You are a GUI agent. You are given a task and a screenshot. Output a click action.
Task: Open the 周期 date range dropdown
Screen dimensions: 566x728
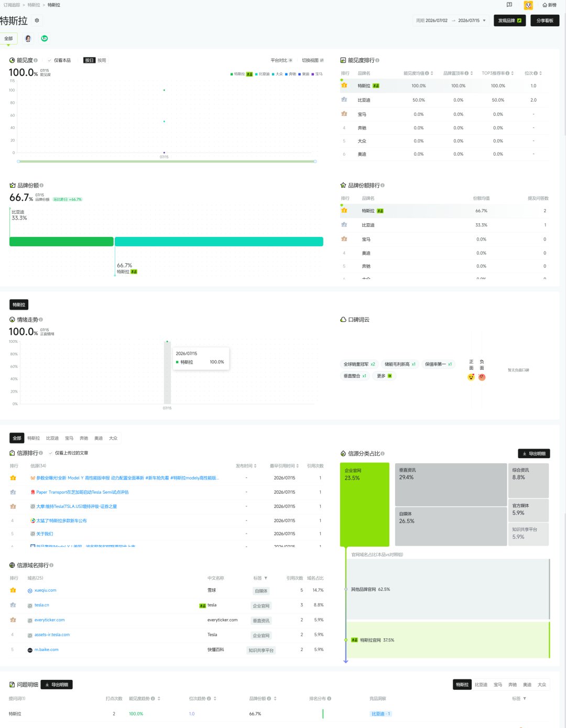point(451,20)
